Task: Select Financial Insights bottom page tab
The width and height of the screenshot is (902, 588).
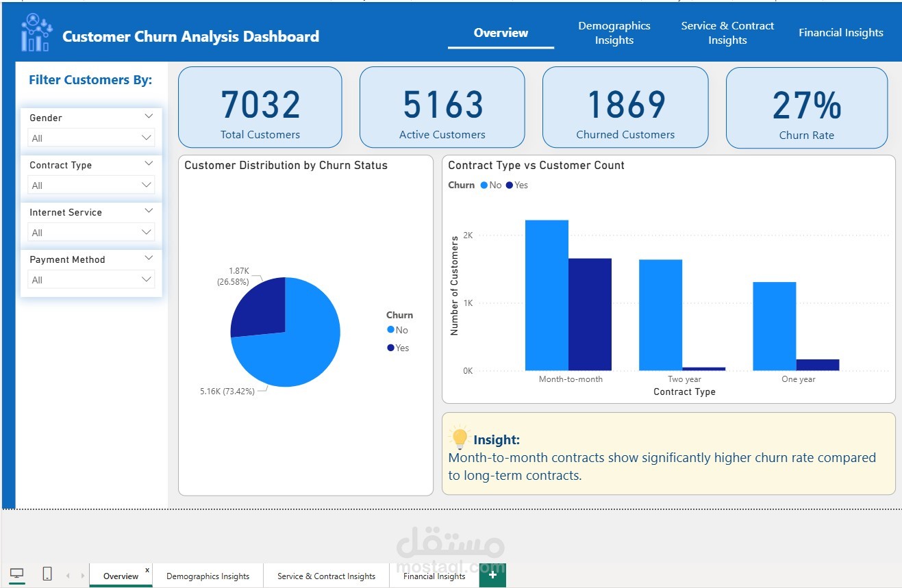Action: point(434,576)
